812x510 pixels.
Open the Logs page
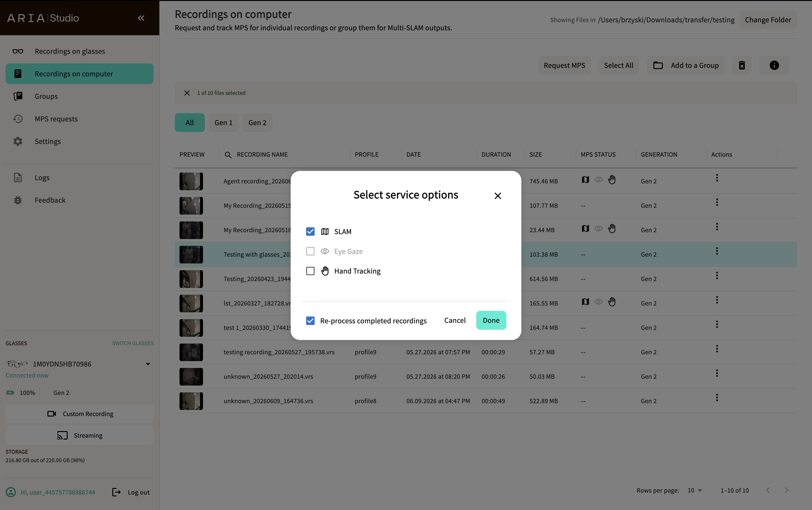pos(80,178)
